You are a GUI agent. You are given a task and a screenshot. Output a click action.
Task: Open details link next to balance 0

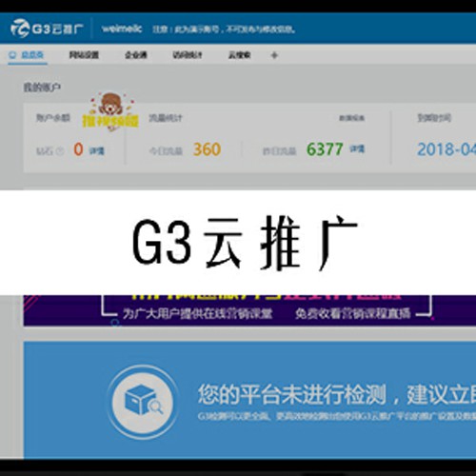pyautogui.click(x=96, y=150)
